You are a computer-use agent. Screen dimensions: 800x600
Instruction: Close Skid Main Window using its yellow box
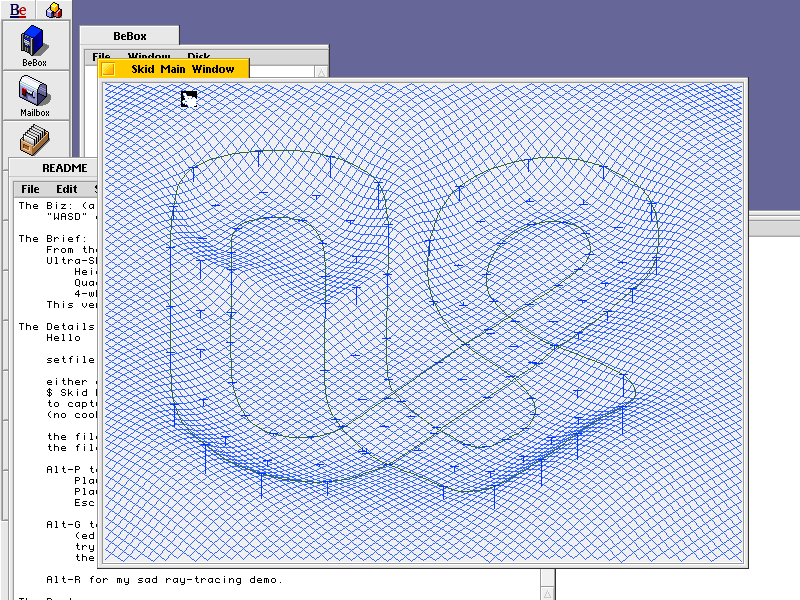(x=109, y=69)
